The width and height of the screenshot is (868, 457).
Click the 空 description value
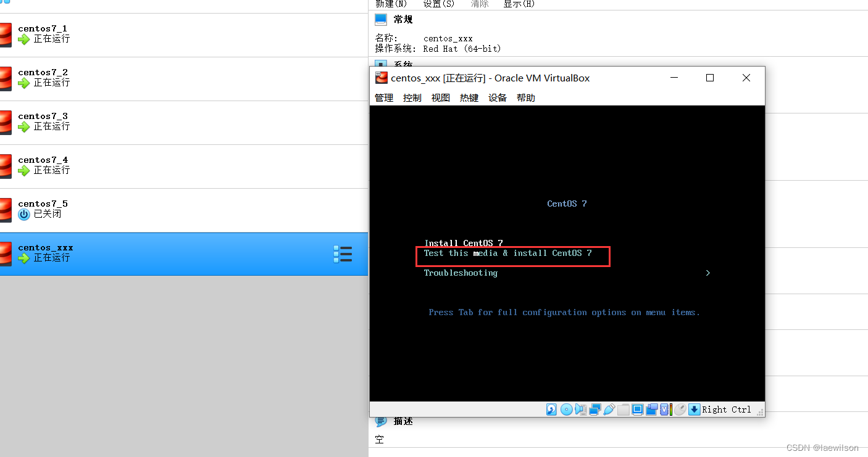coord(380,440)
